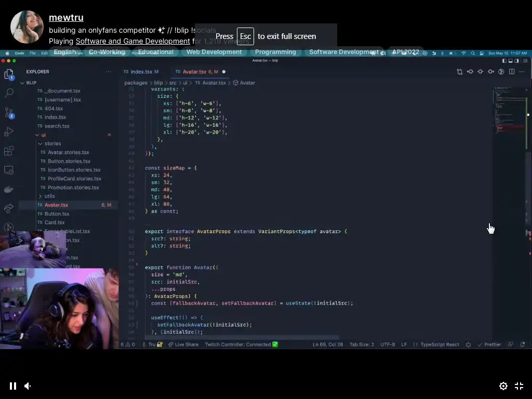
Task: Open the Explorer view in the activity bar
Action: 9,74
